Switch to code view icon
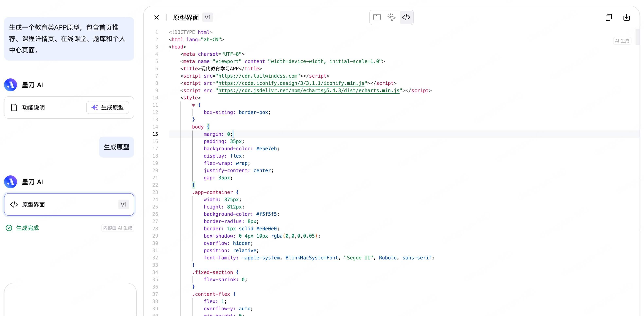 406,17
